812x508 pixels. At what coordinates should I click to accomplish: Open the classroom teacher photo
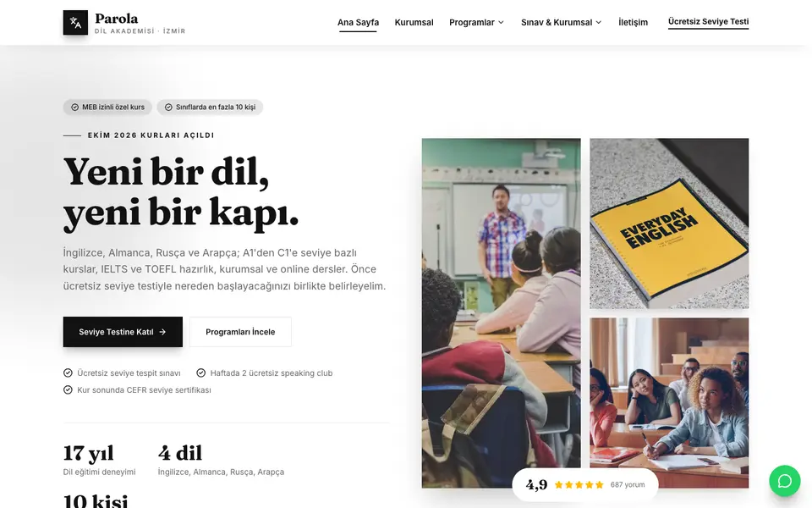[501, 313]
